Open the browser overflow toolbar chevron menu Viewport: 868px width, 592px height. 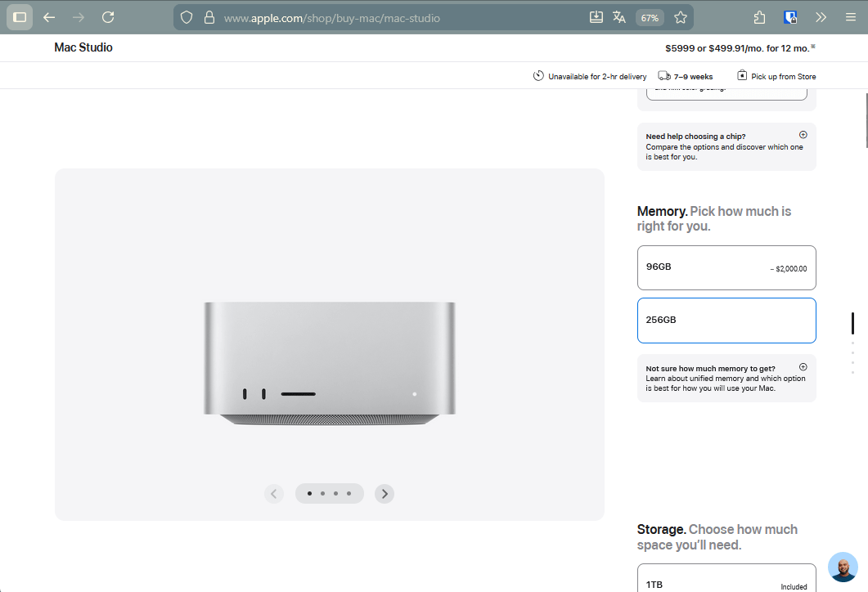821,16
